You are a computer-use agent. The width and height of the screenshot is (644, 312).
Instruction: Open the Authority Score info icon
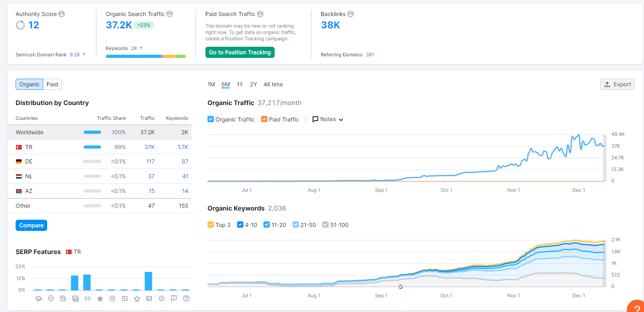(x=62, y=14)
